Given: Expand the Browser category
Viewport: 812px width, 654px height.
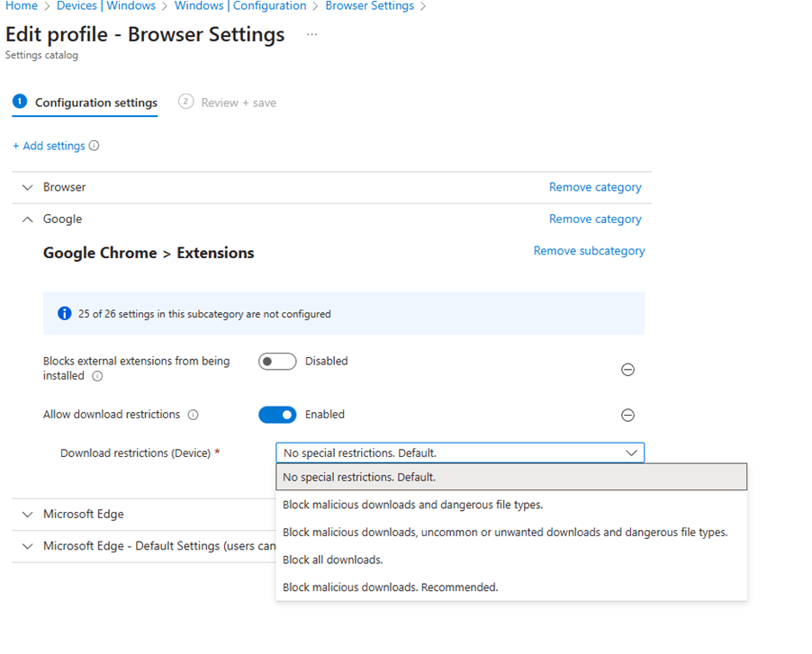Looking at the screenshot, I should pyautogui.click(x=27, y=187).
